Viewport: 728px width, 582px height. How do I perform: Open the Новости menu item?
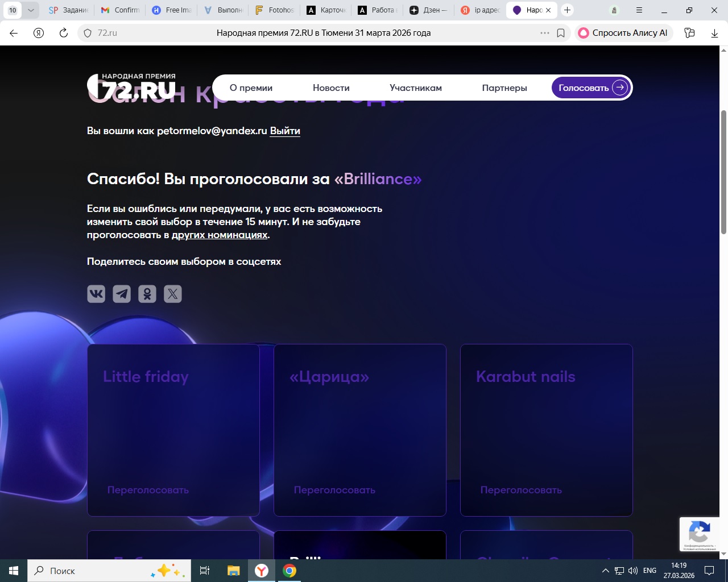pyautogui.click(x=331, y=88)
